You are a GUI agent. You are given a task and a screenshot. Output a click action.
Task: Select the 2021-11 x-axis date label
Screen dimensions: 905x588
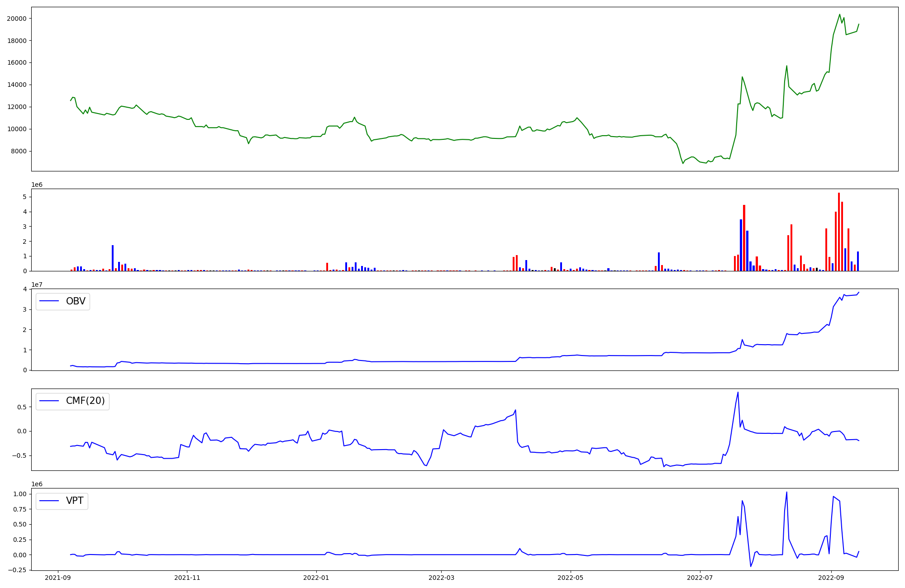coord(187,578)
